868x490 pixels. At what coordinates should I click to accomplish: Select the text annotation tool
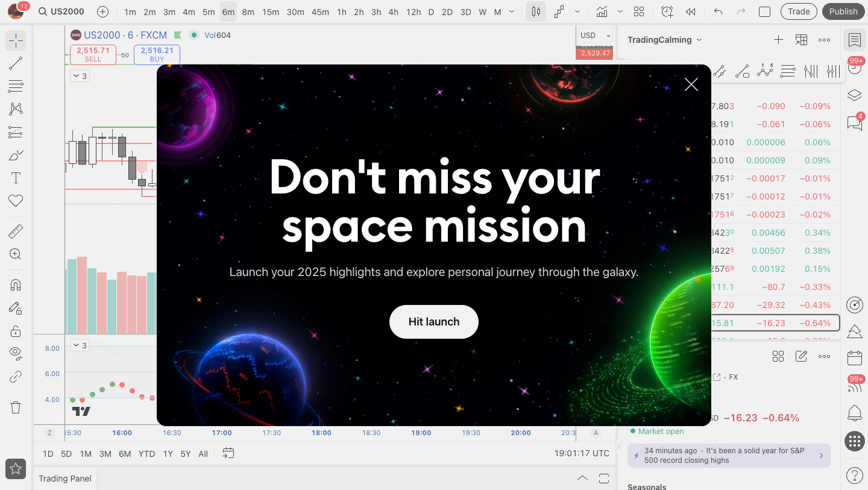pos(16,178)
